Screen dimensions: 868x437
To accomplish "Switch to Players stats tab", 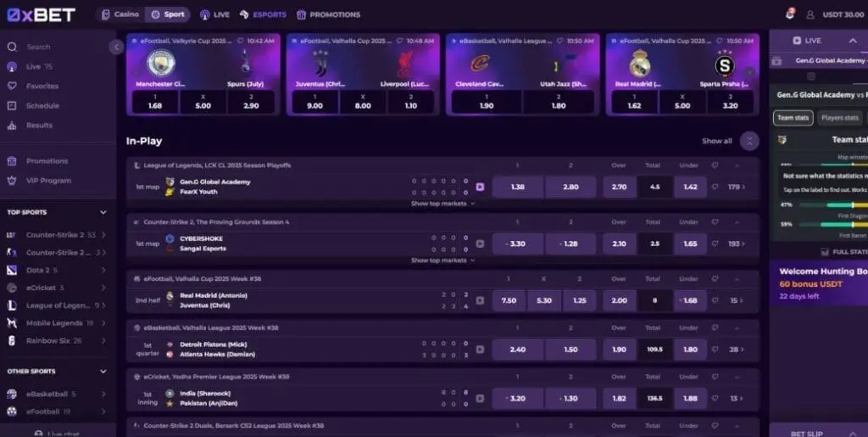I will tap(840, 118).
